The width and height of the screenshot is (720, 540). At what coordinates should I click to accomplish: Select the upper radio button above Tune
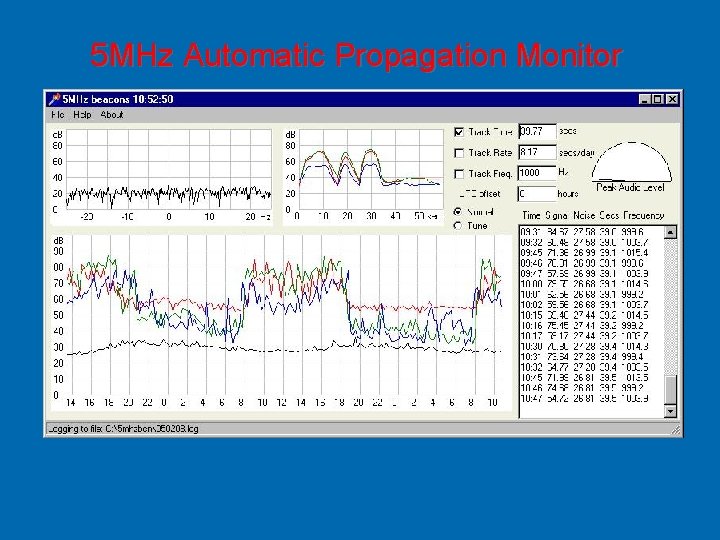click(x=458, y=212)
